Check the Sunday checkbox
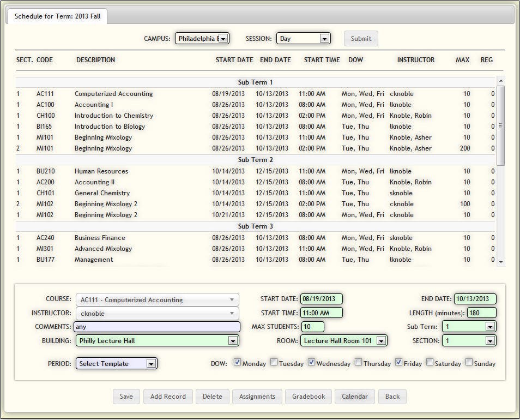 tap(469, 362)
